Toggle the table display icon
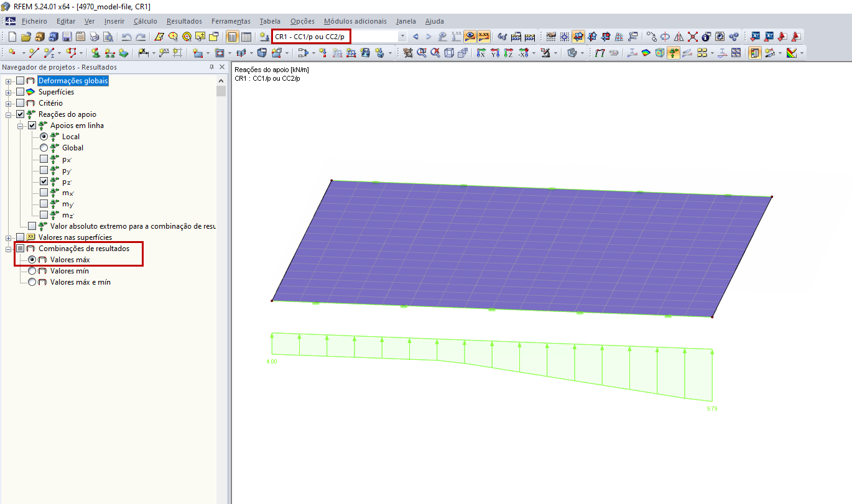Image resolution: width=852 pixels, height=504 pixels. (246, 37)
